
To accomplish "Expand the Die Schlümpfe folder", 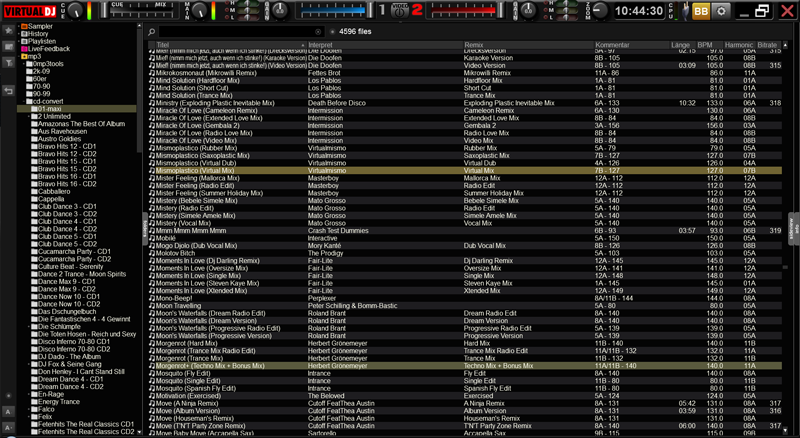I will tap(29, 327).
